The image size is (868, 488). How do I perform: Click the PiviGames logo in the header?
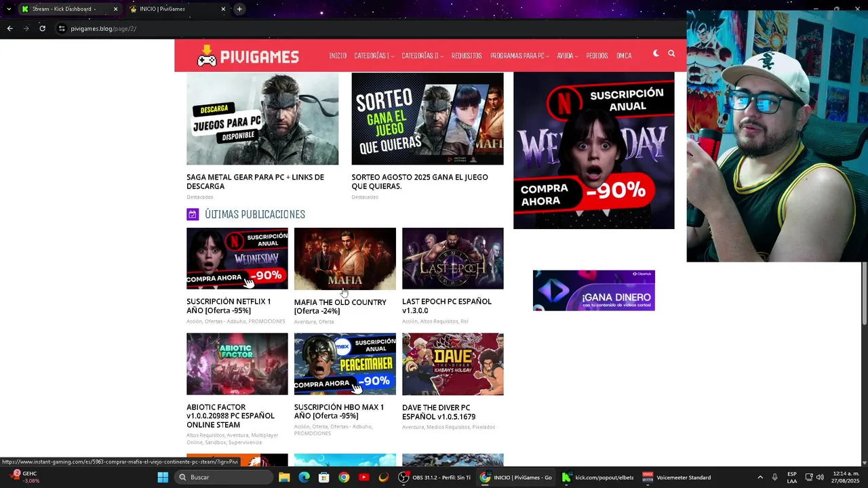click(x=248, y=56)
